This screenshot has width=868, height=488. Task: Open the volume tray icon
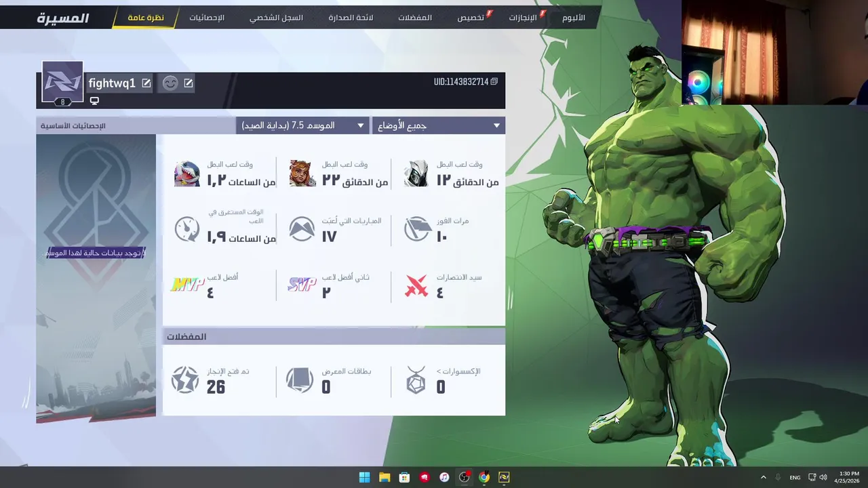(823, 477)
